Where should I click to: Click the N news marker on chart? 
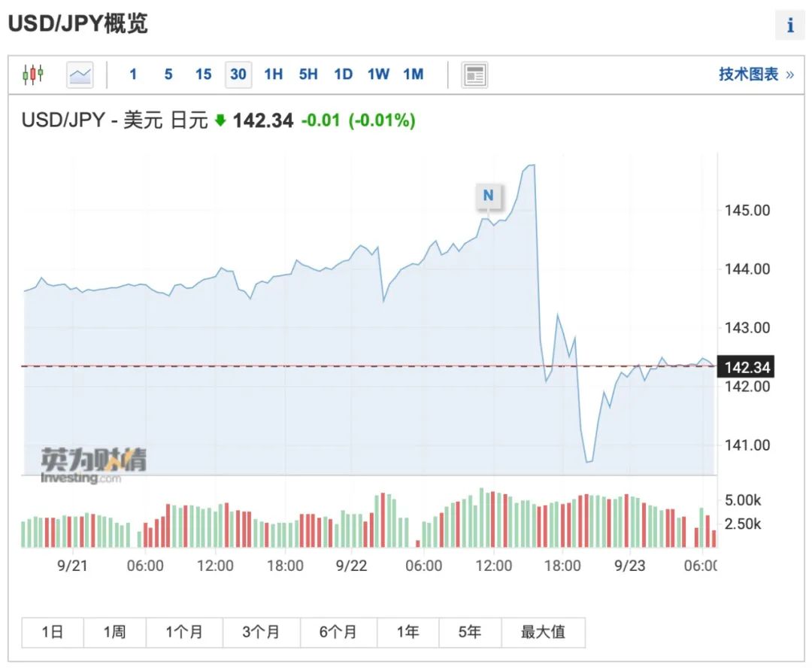click(x=488, y=196)
